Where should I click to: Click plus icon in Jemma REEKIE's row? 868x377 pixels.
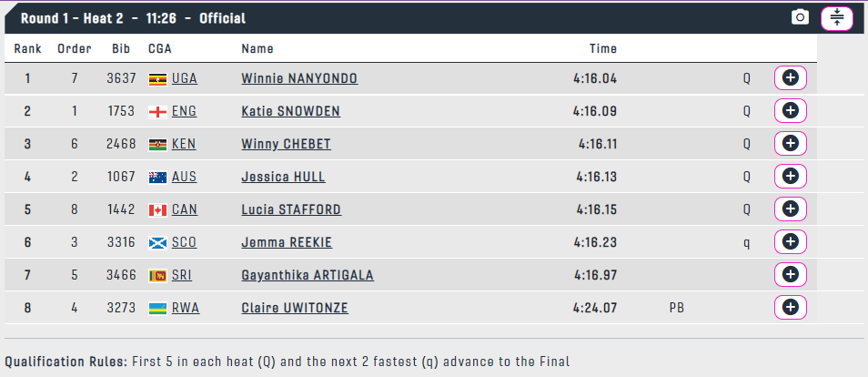pos(790,241)
